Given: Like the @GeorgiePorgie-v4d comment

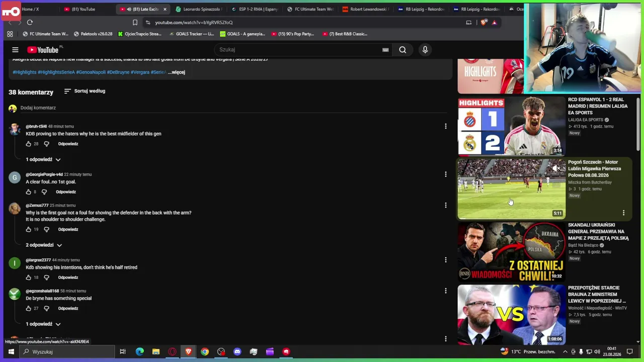Looking at the screenshot, I should click(29, 192).
